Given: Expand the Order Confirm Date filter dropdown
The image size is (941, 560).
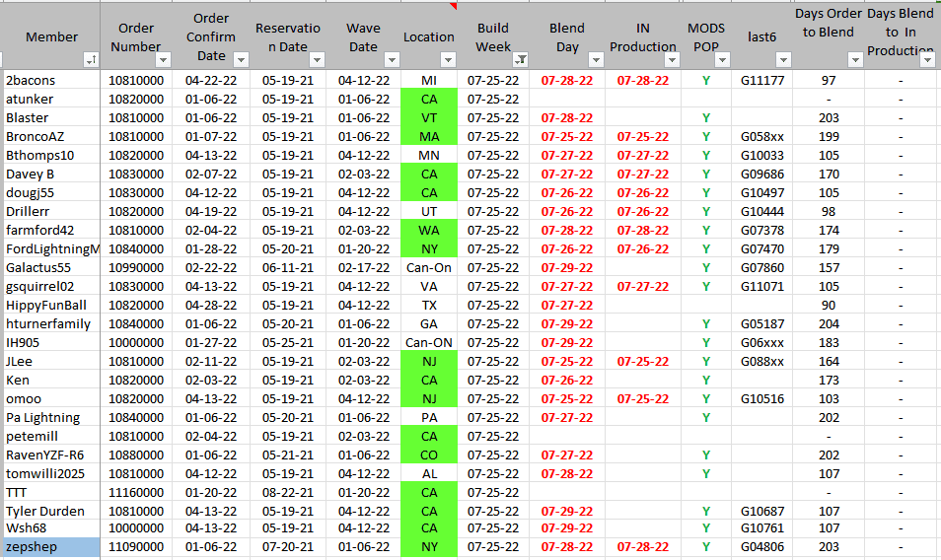Looking at the screenshot, I should point(240,60).
